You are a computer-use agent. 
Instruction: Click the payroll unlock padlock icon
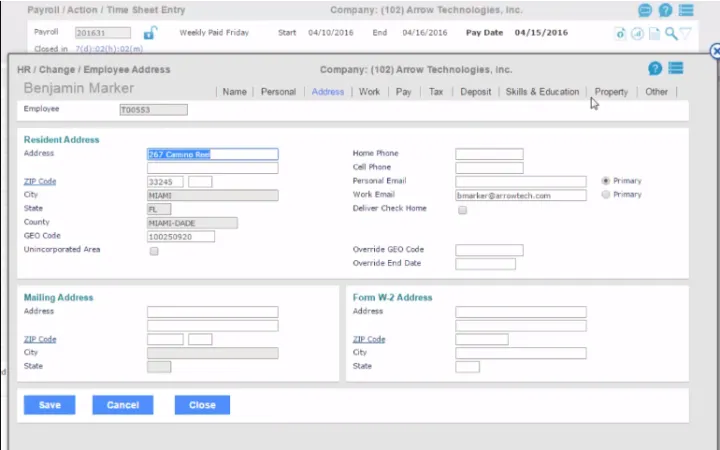(x=150, y=33)
